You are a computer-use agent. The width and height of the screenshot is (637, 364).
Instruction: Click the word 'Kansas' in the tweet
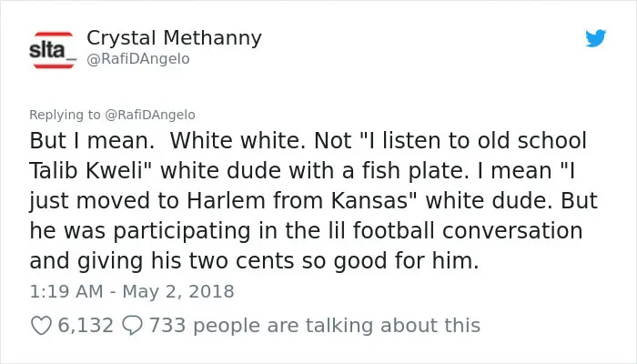point(369,200)
